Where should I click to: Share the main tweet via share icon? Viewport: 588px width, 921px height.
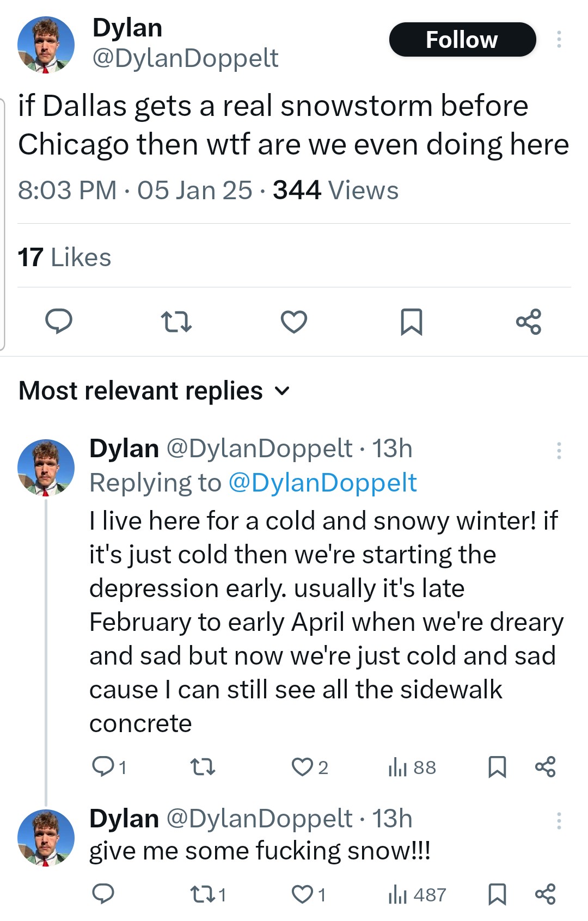[529, 321]
